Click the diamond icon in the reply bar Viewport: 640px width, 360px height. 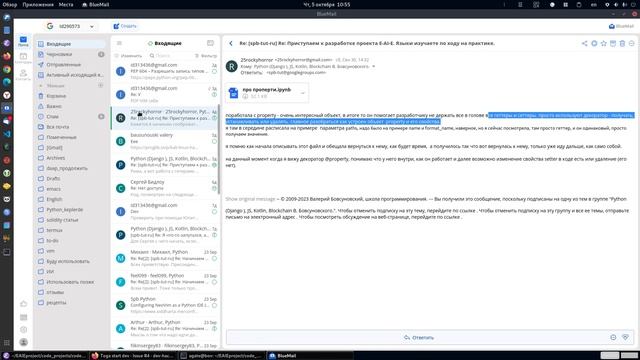[x=625, y=337]
